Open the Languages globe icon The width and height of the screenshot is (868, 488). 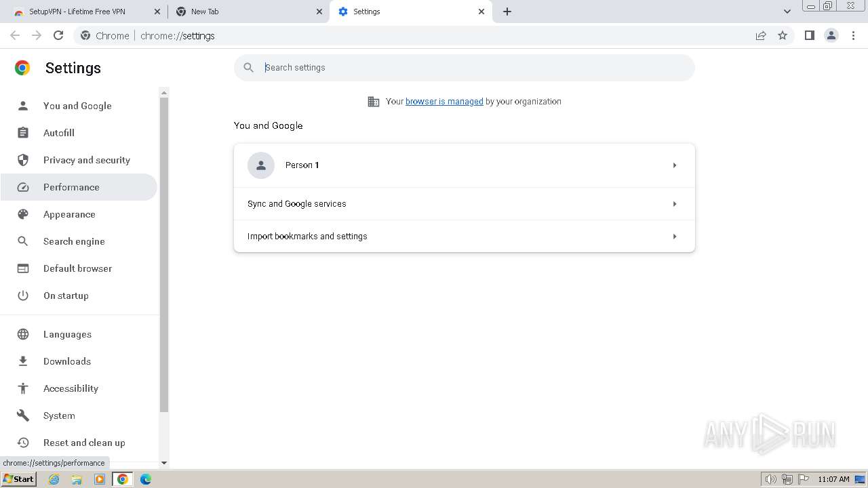(23, 334)
